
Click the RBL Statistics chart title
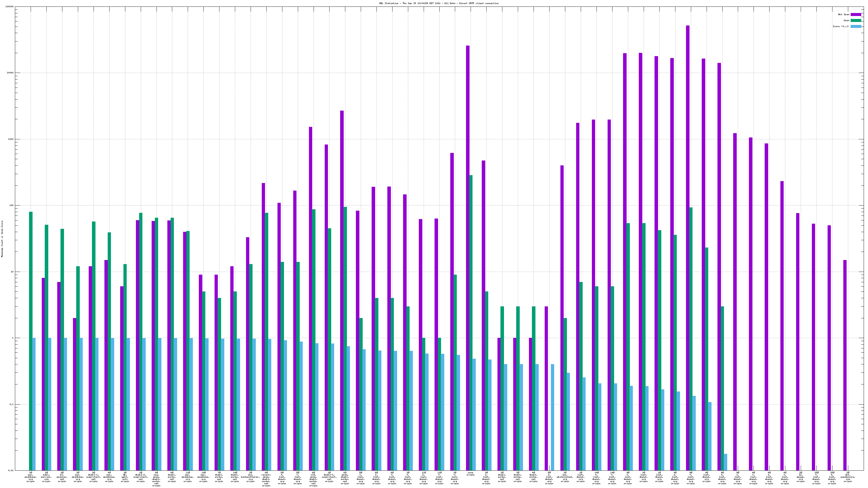(439, 3)
